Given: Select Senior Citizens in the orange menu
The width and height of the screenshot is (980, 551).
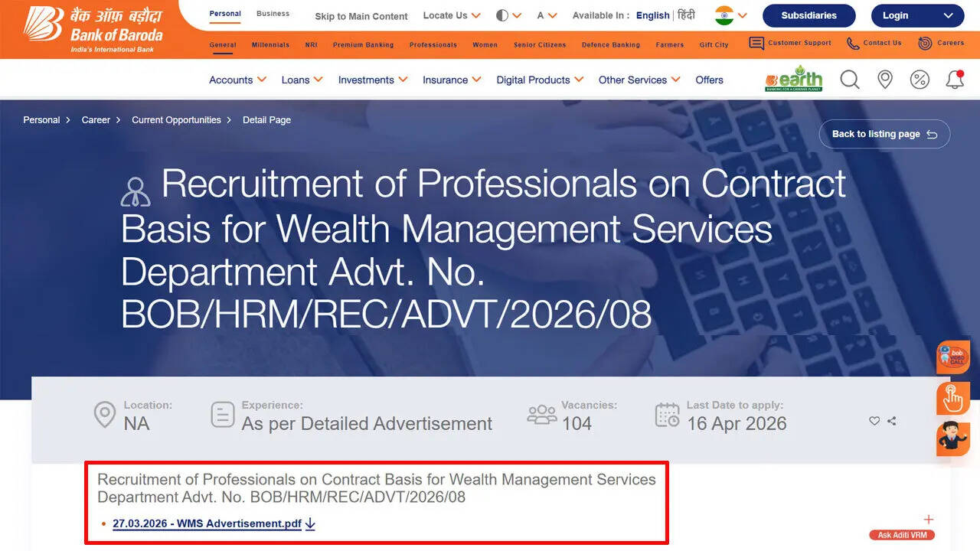Looking at the screenshot, I should point(540,44).
